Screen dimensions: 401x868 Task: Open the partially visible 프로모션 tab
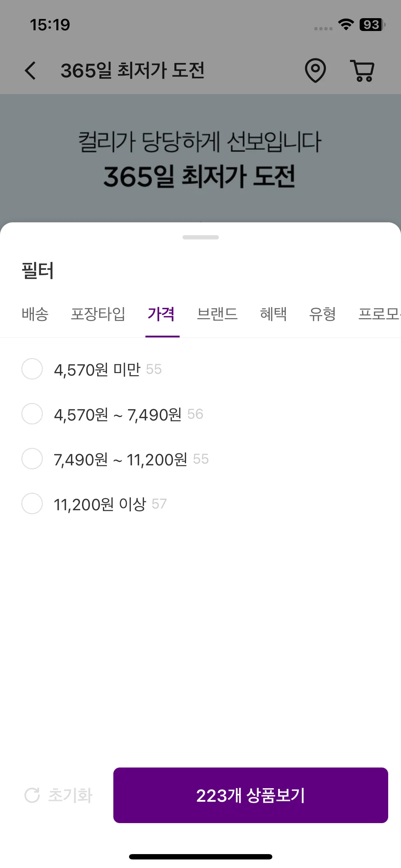380,314
